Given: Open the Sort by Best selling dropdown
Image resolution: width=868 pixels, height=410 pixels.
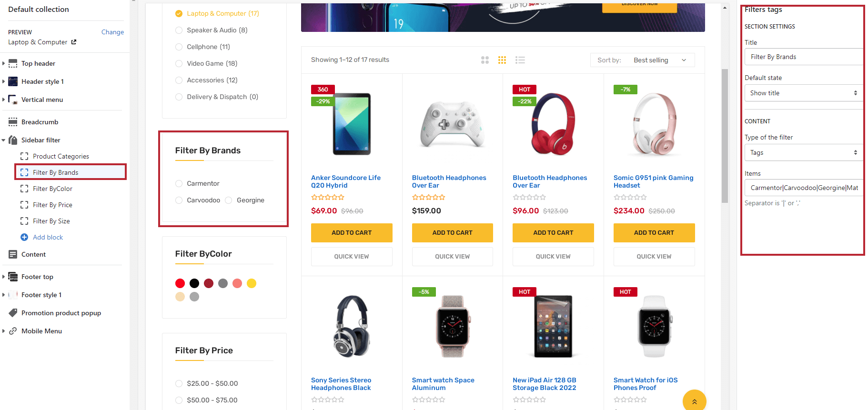Looking at the screenshot, I should point(659,60).
